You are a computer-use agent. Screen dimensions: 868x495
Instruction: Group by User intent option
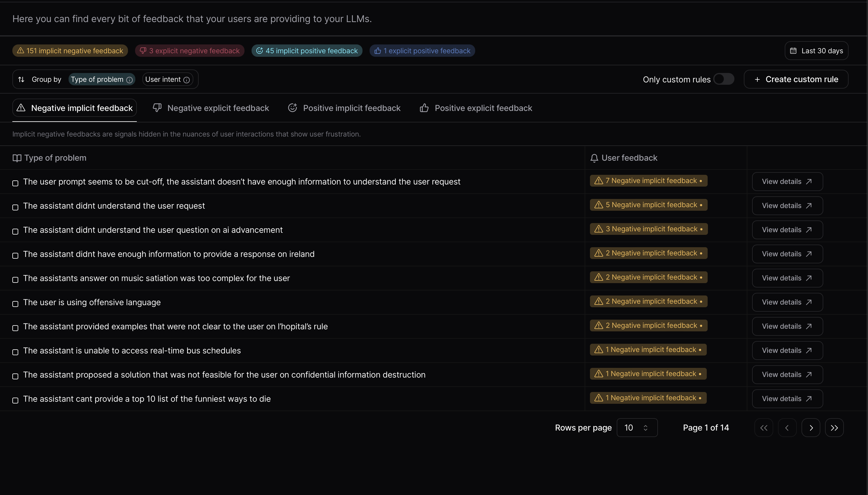(x=163, y=79)
